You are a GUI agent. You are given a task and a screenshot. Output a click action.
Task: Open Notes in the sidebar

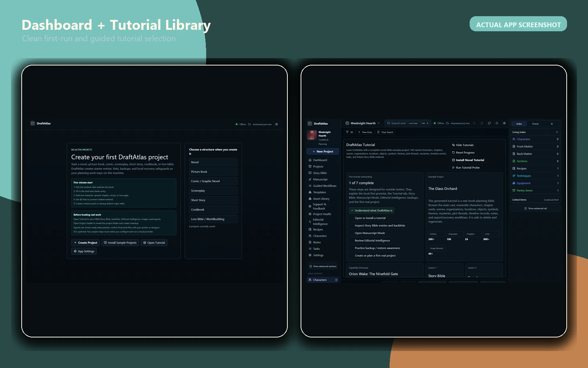(323, 242)
